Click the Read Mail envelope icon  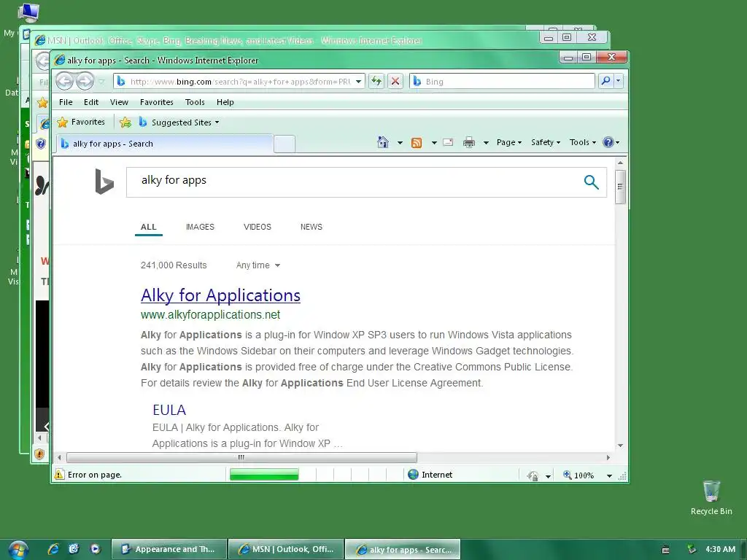coord(448,142)
